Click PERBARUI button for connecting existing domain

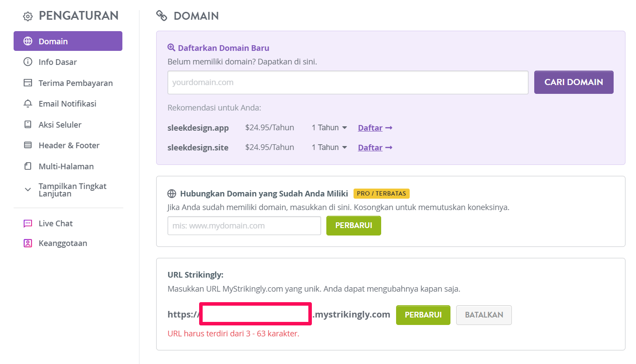tap(354, 225)
